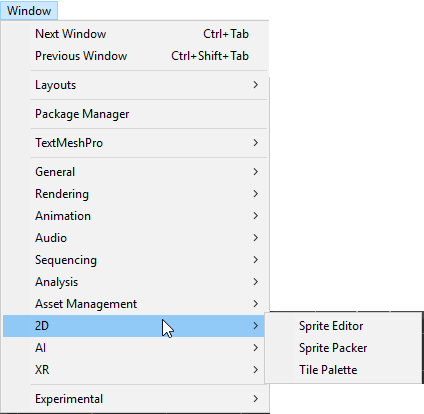Image resolution: width=424 pixels, height=414 pixels.
Task: Open the Window menu in menu bar
Action: pos(29,11)
